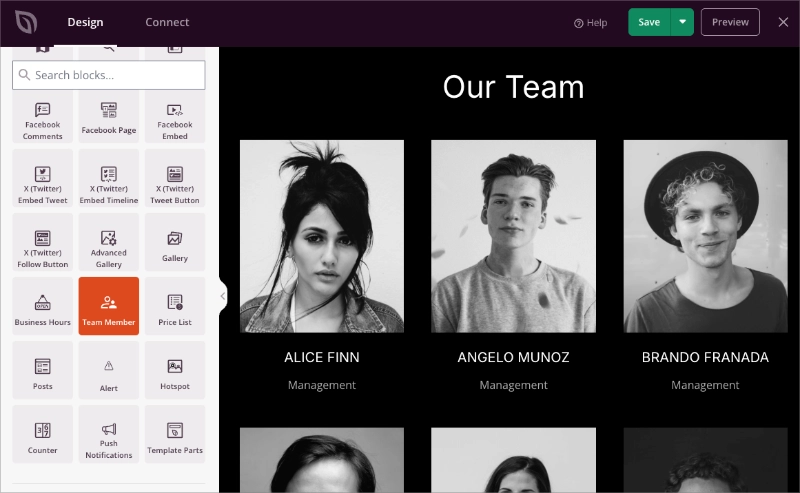This screenshot has width=800, height=493.
Task: Insert the Counter block
Action: click(42, 434)
